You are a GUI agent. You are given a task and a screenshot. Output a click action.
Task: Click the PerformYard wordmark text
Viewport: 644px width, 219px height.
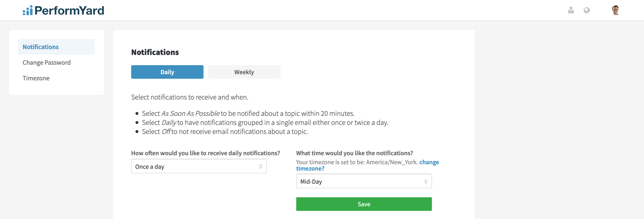[x=69, y=11]
